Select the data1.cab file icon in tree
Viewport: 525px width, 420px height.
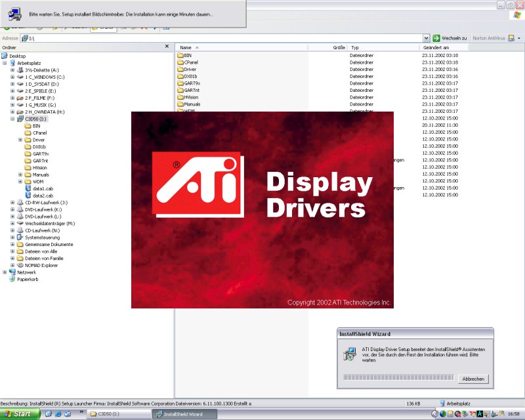28,188
